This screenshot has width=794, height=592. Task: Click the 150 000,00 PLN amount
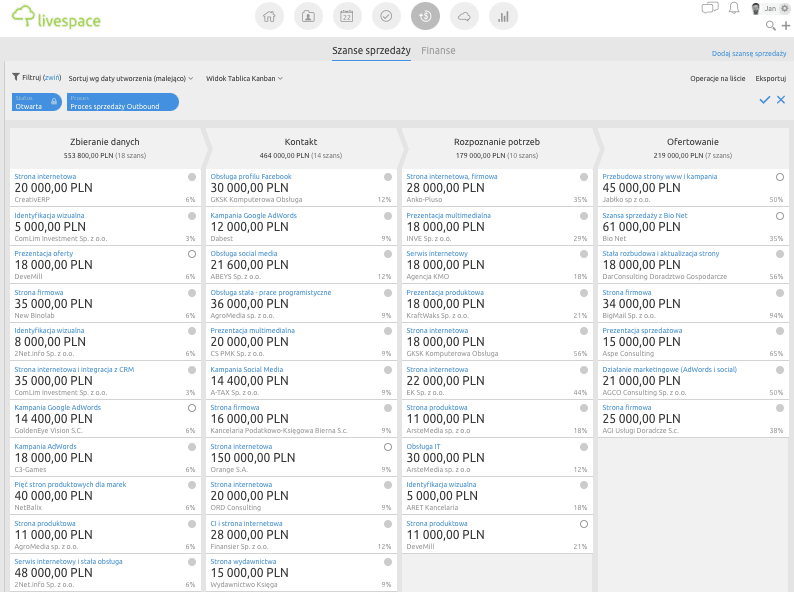253,458
